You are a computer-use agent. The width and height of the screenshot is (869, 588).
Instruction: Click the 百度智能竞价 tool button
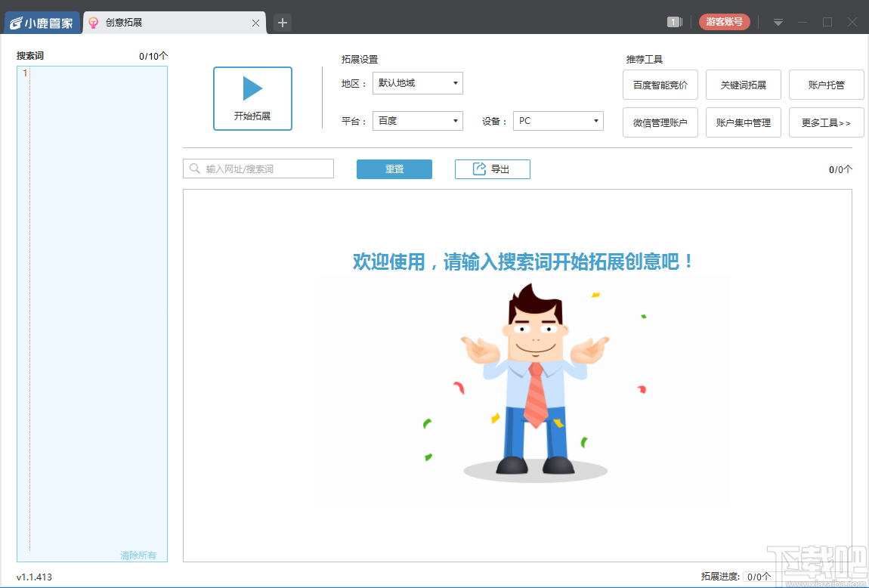(660, 85)
